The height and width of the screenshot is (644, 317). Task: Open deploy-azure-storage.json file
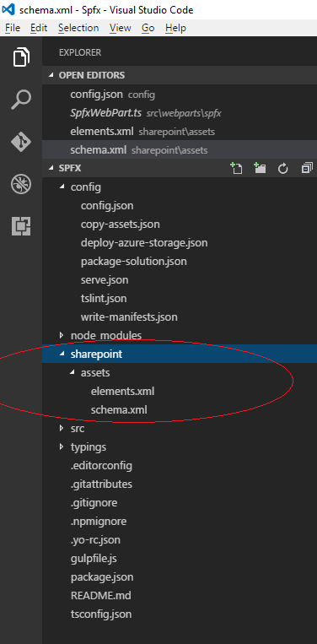(x=144, y=243)
